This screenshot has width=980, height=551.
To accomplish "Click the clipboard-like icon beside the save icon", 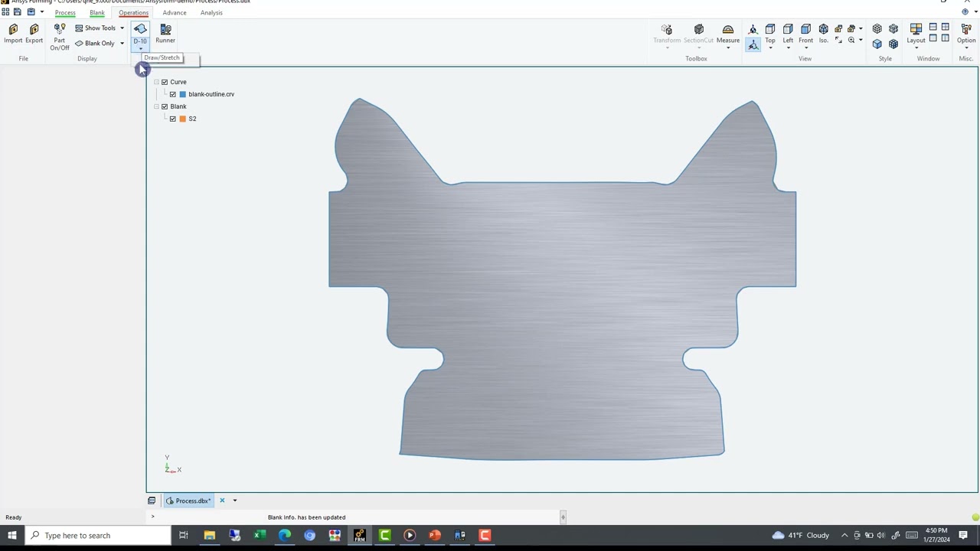I will tap(31, 12).
